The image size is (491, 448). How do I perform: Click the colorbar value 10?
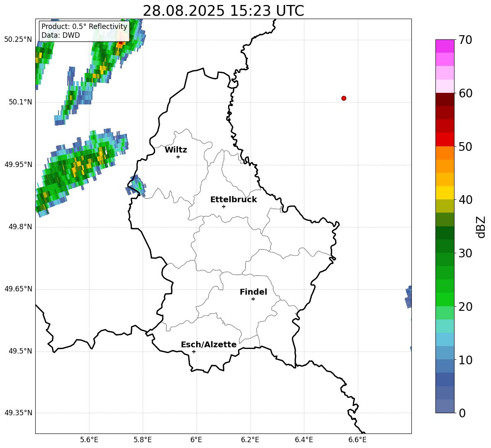coord(465,360)
